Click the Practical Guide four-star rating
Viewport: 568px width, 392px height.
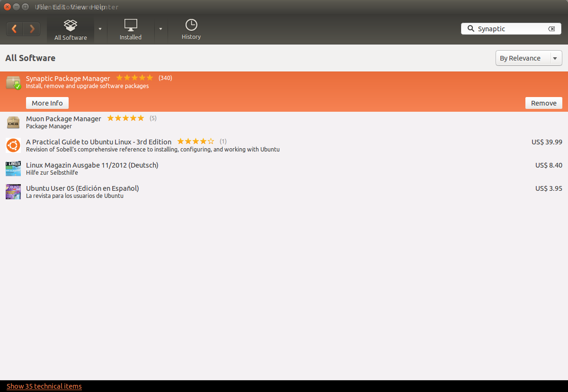click(195, 142)
